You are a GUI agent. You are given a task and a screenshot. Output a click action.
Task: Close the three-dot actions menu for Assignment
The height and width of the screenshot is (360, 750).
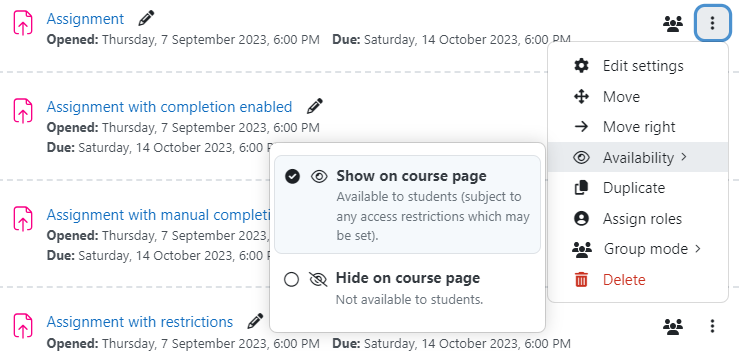tap(712, 22)
